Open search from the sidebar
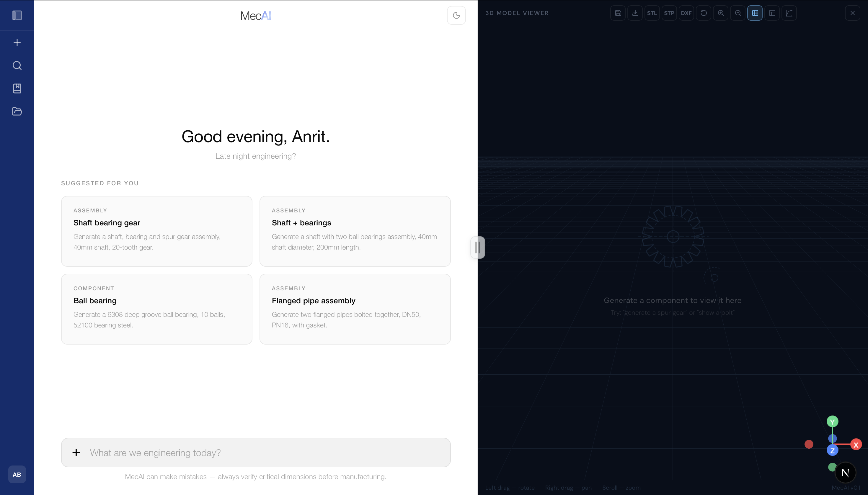868x495 pixels. [17, 65]
